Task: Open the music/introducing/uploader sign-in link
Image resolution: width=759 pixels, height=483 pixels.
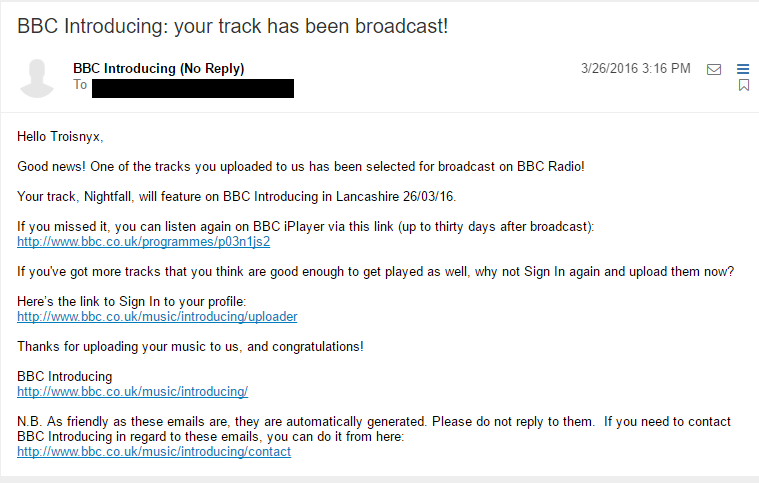Action: (157, 317)
